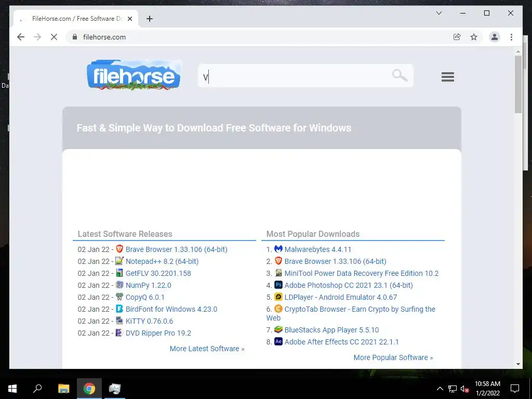The height and width of the screenshot is (399, 532).
Task: Open Notepad++ 8.2 (64-bit) link
Action: (x=162, y=261)
